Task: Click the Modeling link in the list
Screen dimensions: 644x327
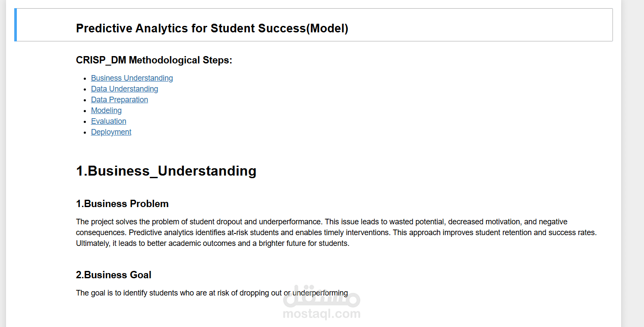Action: [x=106, y=110]
